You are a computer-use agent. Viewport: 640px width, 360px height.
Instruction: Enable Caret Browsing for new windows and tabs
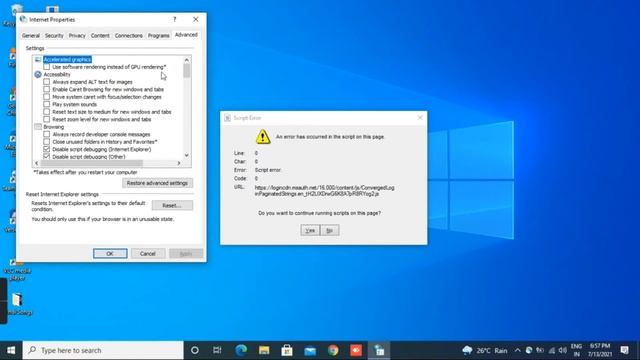coord(47,89)
